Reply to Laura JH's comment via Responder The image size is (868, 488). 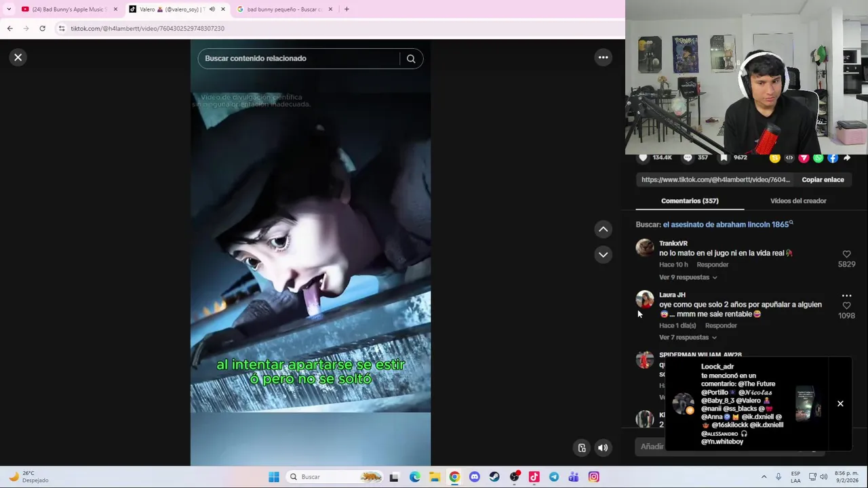[721, 325]
